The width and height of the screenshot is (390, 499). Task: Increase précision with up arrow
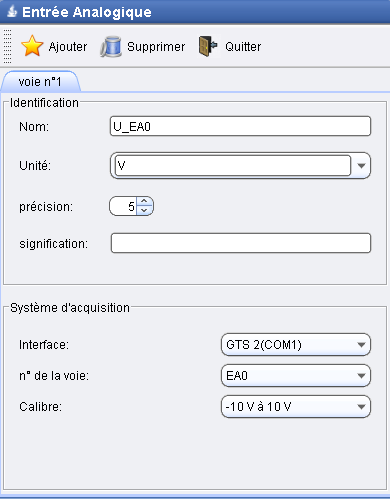point(144,202)
